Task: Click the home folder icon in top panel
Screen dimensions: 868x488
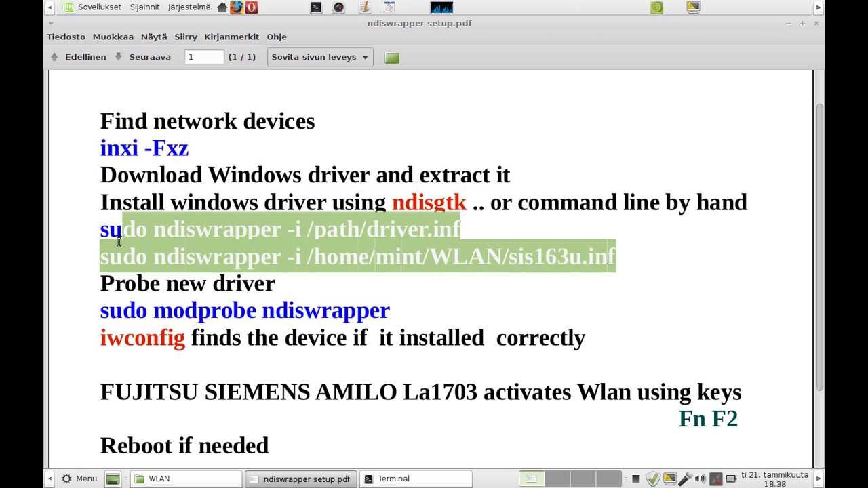Action: [222, 7]
